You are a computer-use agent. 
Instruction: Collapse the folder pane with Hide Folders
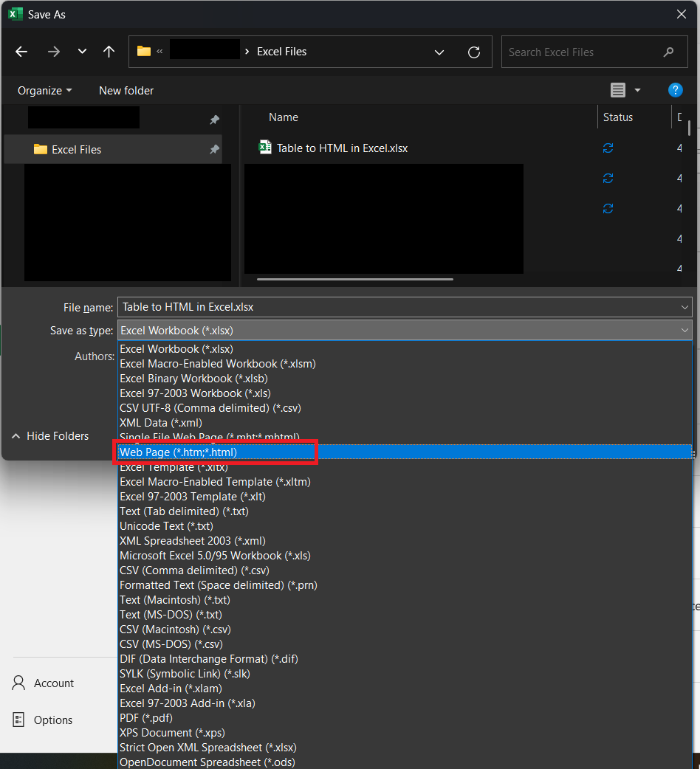[50, 436]
